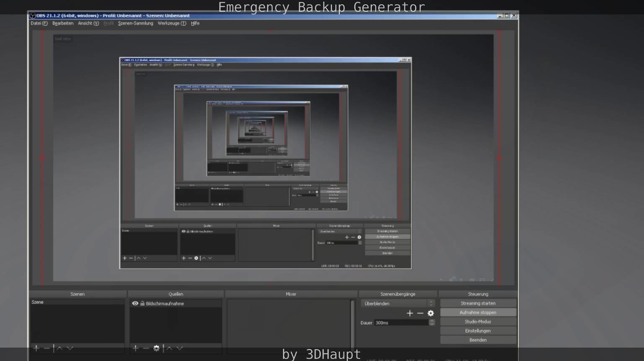Screen dimensions: 644x361
Task: Move the source up with the Quellen up arrow
Action: 169,348
